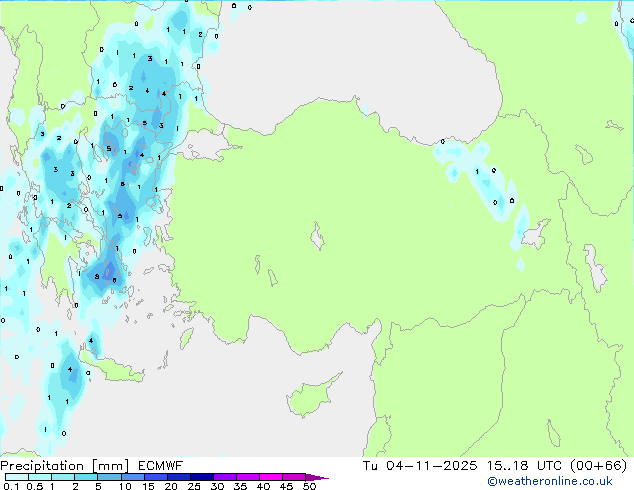Click the legend label '10'
Screen dimensions: 634x490
pyautogui.click(x=125, y=486)
